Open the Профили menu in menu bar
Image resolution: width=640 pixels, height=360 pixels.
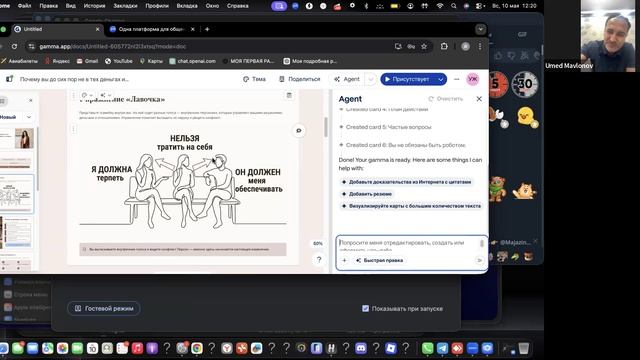click(157, 6)
